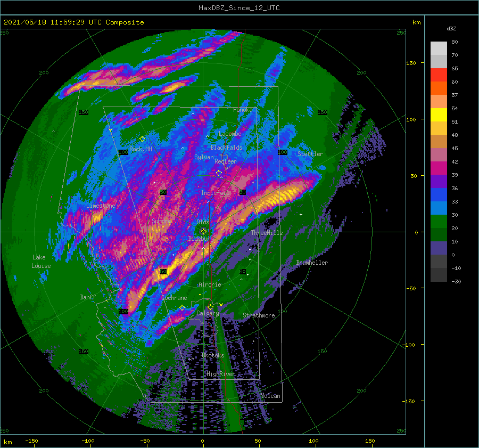Image resolution: width=479 pixels, height=448 pixels.
Task: Select the Drumheller label
Action: pyautogui.click(x=312, y=263)
